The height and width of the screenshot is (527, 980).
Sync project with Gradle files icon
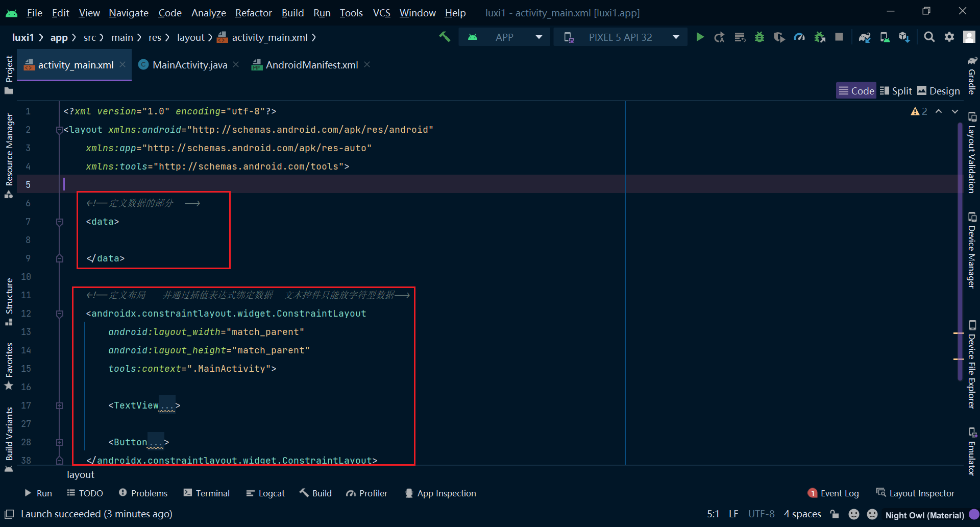(x=865, y=37)
